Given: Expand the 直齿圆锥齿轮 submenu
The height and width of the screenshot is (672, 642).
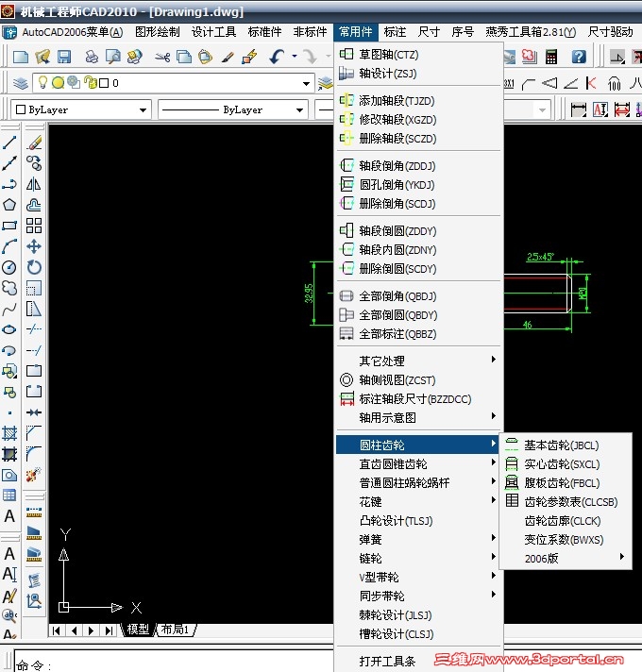Looking at the screenshot, I should point(418,463).
